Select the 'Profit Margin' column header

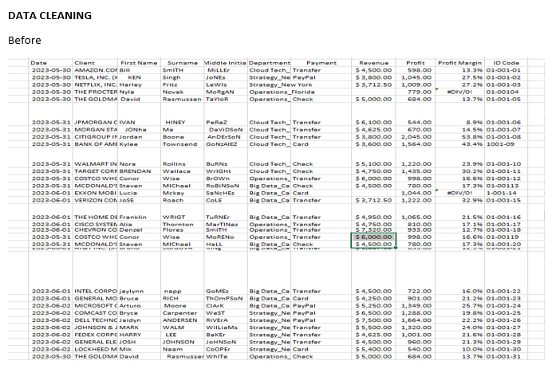click(x=459, y=63)
